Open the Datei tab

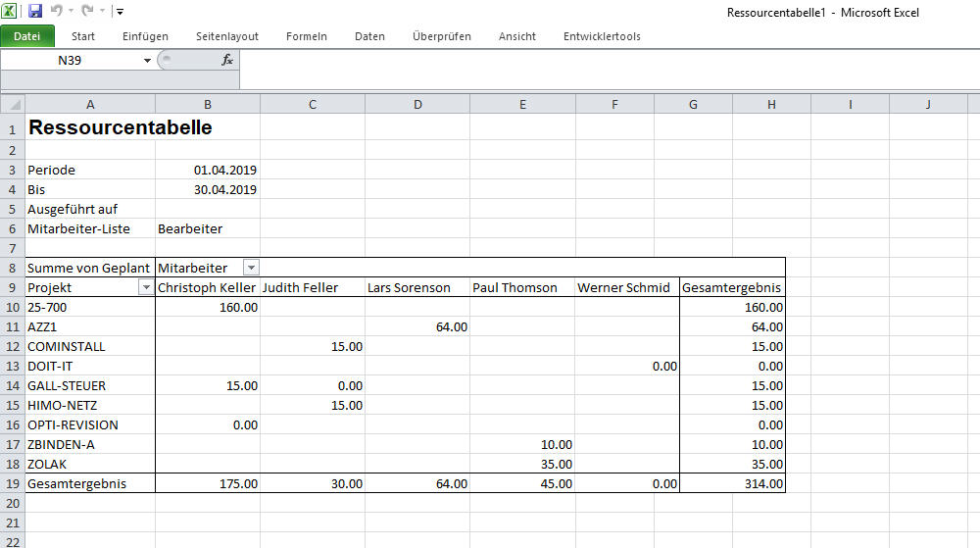coord(27,36)
